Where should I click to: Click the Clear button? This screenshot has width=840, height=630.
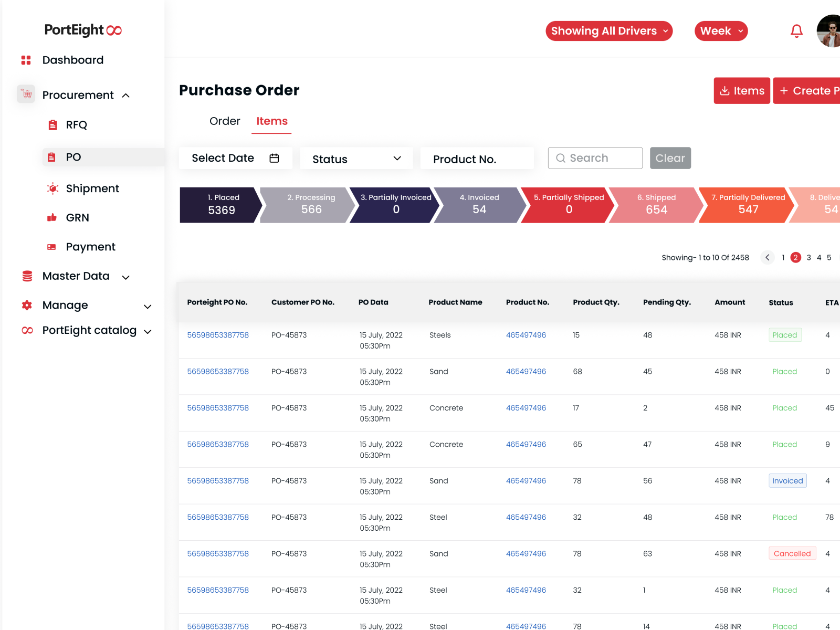[x=670, y=157]
